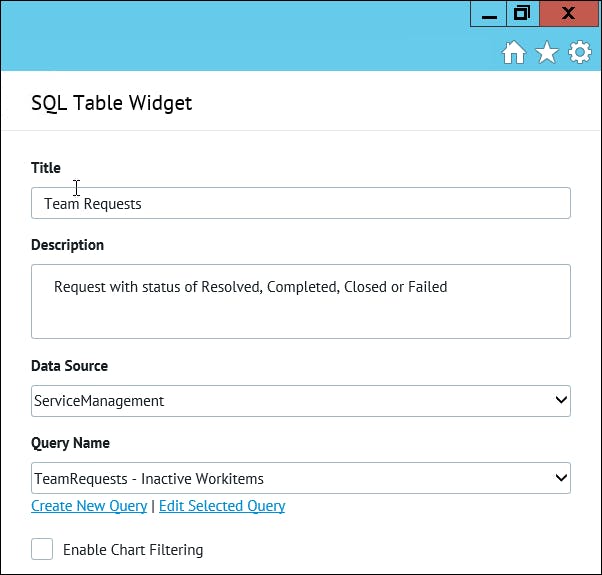Expand the Data Source dropdown
Viewport: 602px width, 575px height.
pyautogui.click(x=300, y=401)
